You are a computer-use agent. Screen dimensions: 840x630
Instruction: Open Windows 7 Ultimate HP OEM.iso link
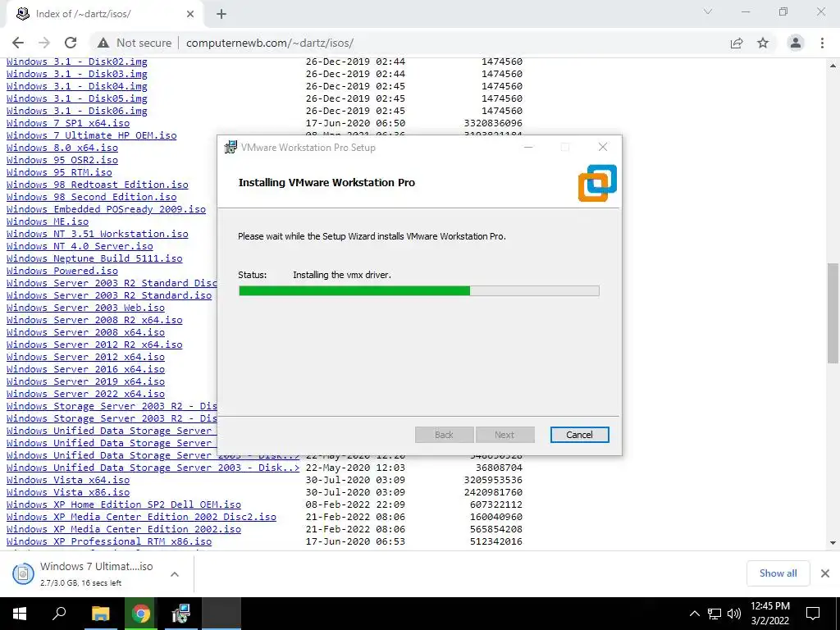click(x=92, y=135)
